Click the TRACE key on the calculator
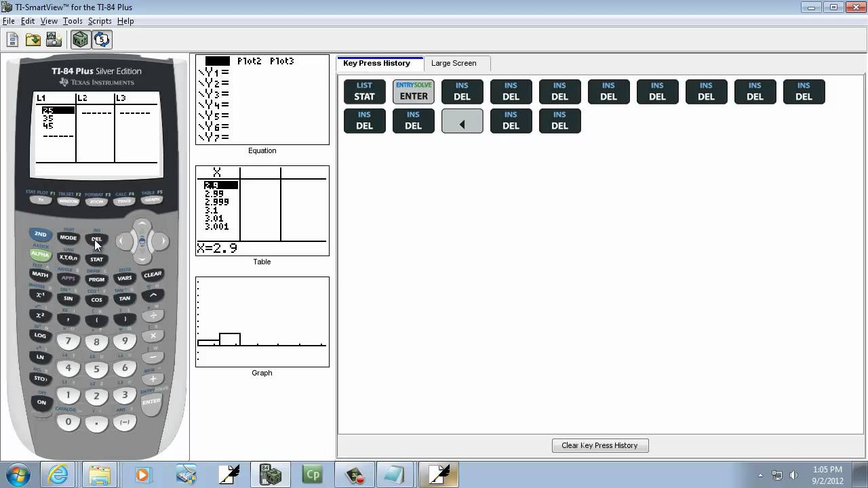Screen dimensions: 868x488 coord(124,201)
